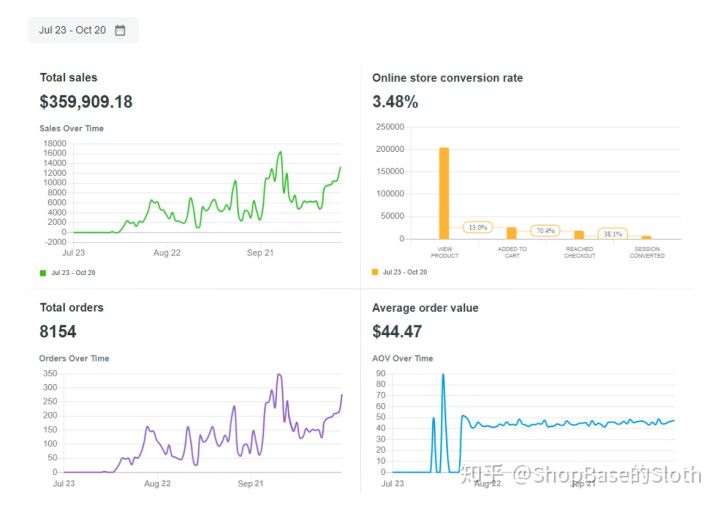The height and width of the screenshot is (506, 720).
Task: Open the Jul 23 - Oct 20 date range
Action: [x=83, y=30]
